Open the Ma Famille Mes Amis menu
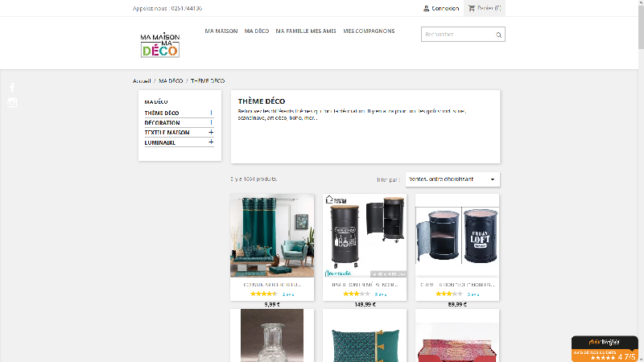Screen dimensions: 644x362 coord(306,31)
